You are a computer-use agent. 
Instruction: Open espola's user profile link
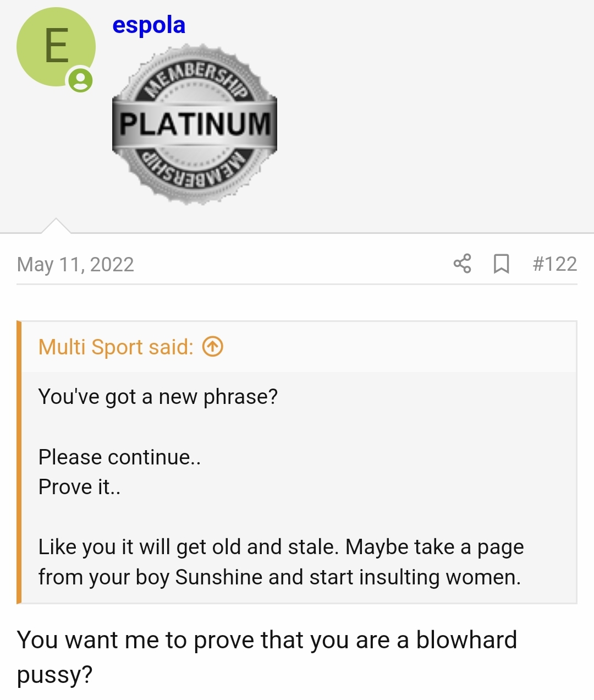[x=148, y=25]
